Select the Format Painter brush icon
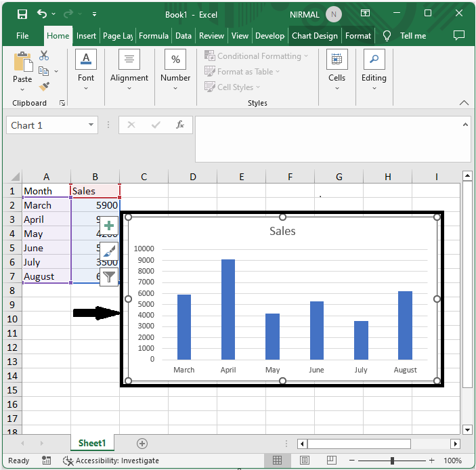The width and height of the screenshot is (476, 470). (x=44, y=87)
